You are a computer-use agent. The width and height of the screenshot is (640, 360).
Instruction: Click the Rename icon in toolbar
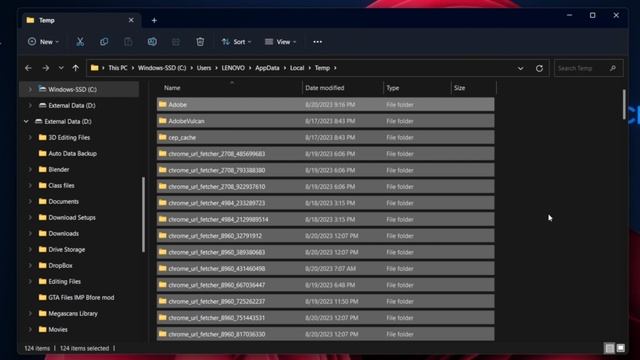pyautogui.click(x=152, y=42)
